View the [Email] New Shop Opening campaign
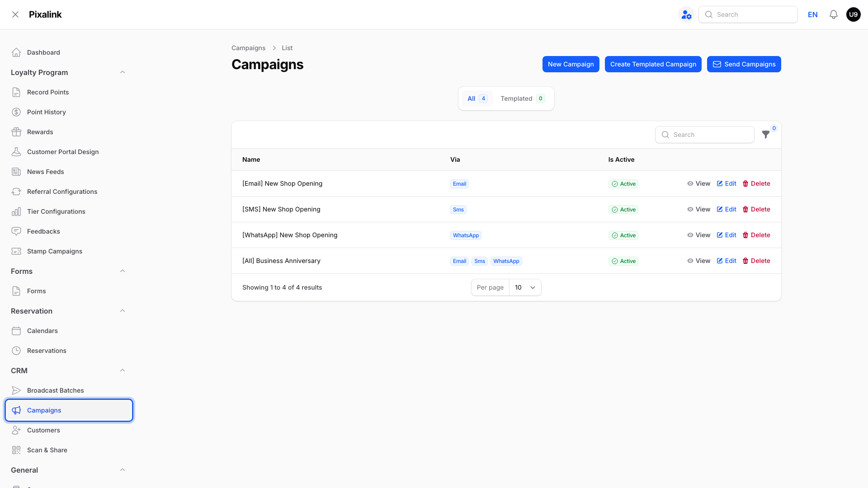The height and width of the screenshot is (488, 868). (698, 183)
